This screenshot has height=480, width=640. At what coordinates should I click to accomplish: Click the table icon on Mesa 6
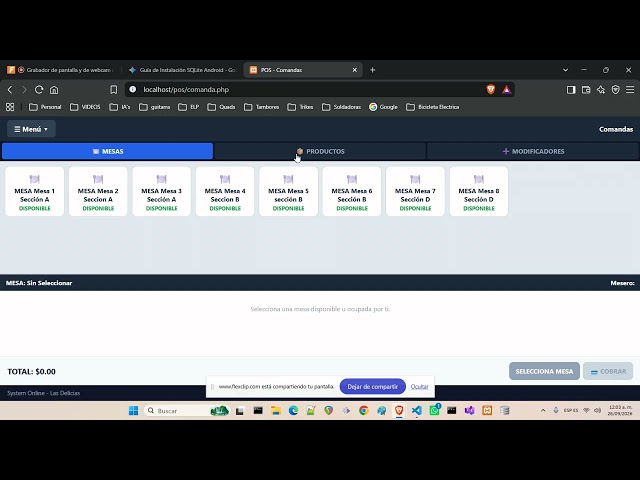pos(352,179)
